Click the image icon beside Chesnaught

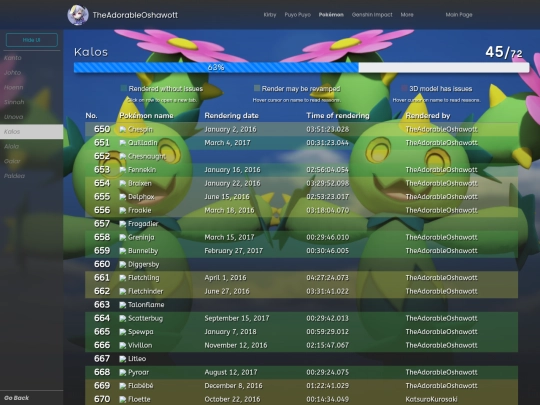tap(123, 156)
